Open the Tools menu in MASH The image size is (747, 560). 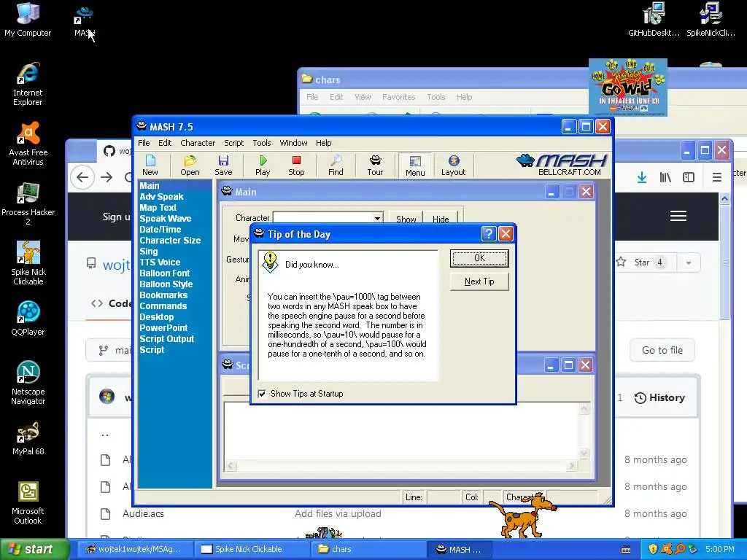(x=262, y=143)
